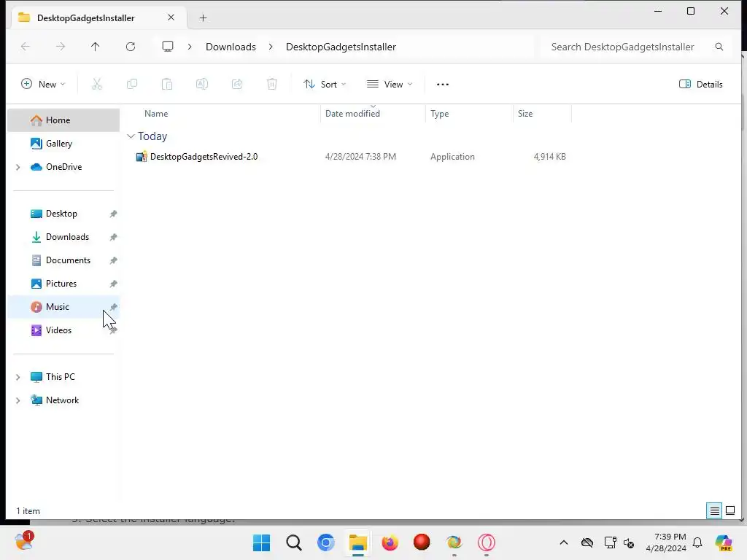
Task: Click the Cut scissors icon
Action: [97, 85]
